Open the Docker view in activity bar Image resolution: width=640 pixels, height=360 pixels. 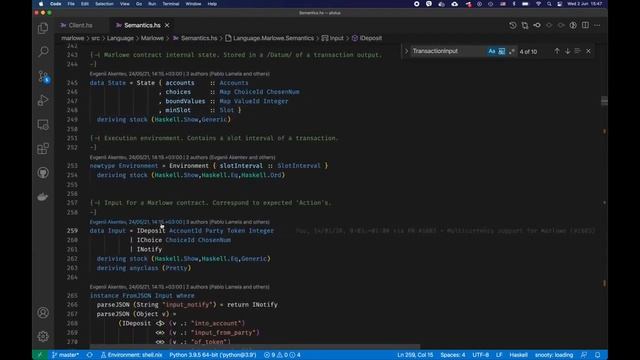pos(43,197)
